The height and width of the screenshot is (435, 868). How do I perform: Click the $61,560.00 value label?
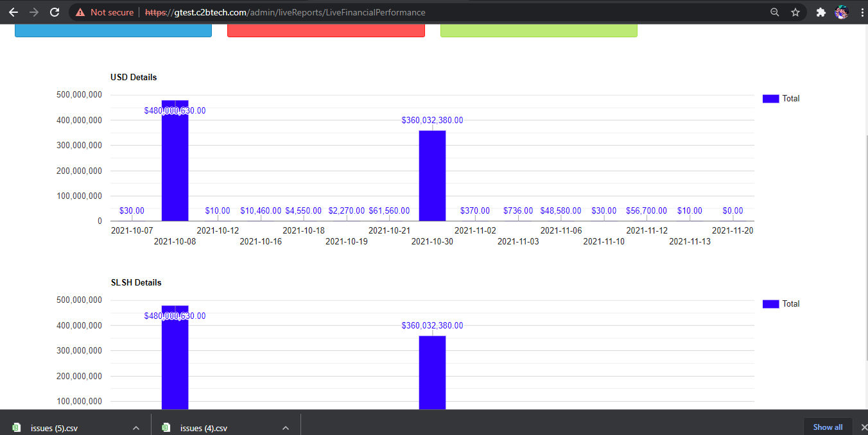click(389, 210)
